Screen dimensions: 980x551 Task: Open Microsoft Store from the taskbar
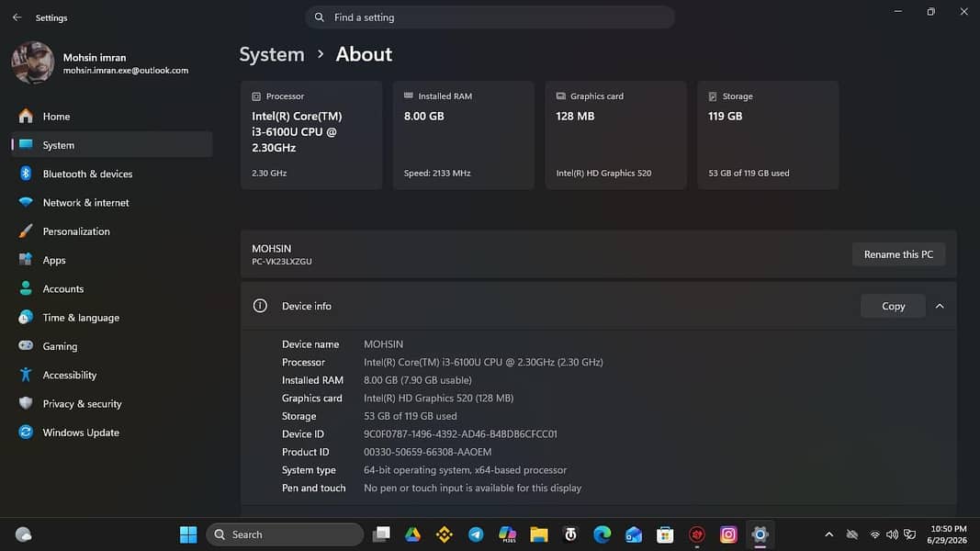(665, 534)
